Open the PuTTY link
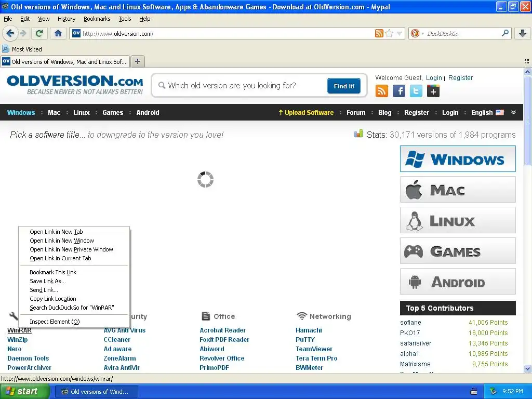 tap(305, 339)
